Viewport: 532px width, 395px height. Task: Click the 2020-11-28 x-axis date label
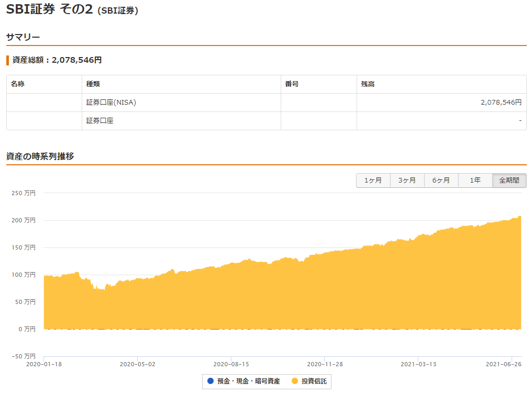click(325, 364)
